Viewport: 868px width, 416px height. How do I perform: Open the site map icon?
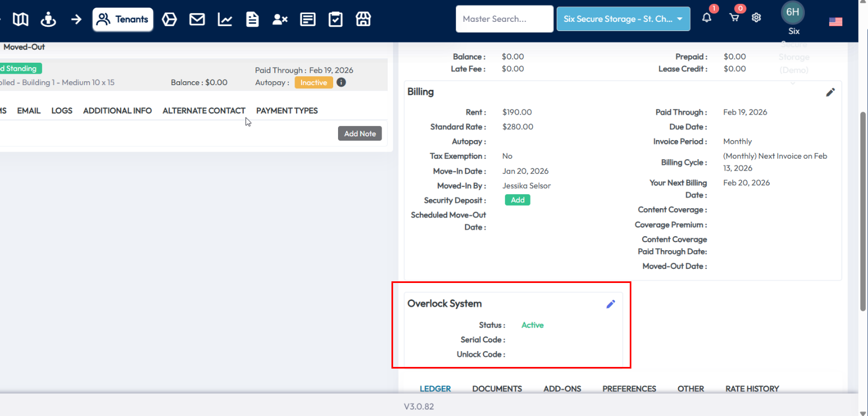[x=21, y=20]
